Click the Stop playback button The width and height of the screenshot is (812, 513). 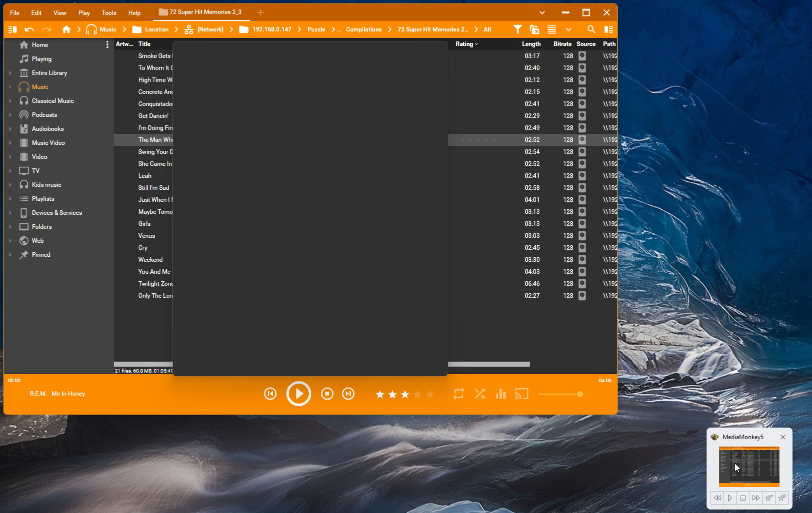coord(327,394)
